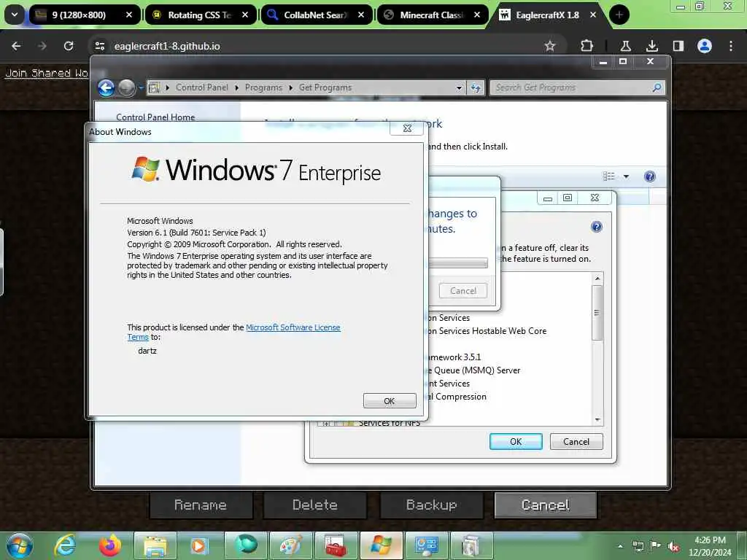Expand the arrow after Control Panel breadcrumb
747x560 pixels.
point(237,87)
